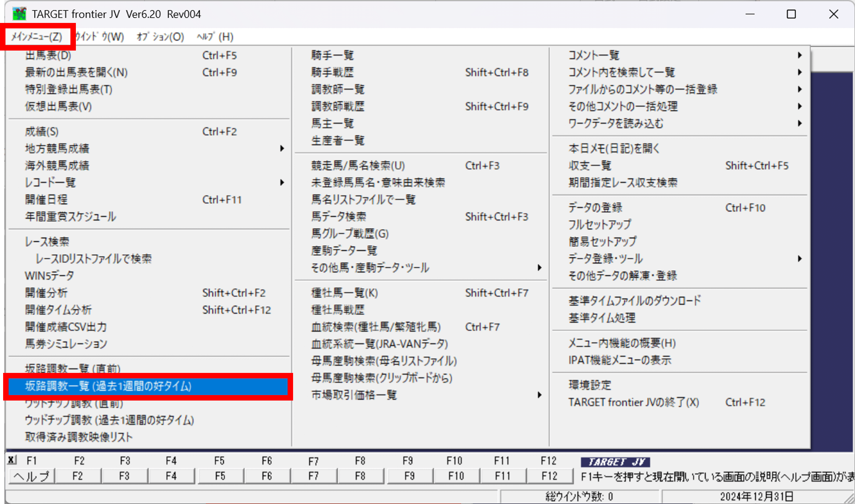Open 調教師戦歴 entry
The width and height of the screenshot is (855, 504).
[421, 106]
